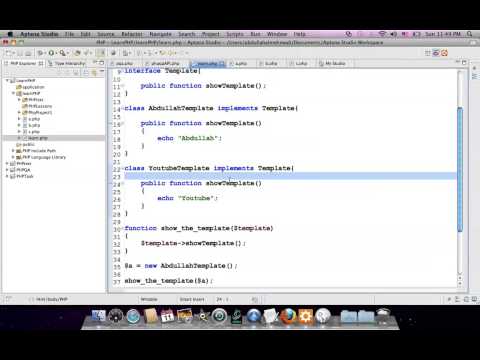Click the Print toolbar icon
The height and width of the screenshot is (360, 480).
pyautogui.click(x=28, y=53)
